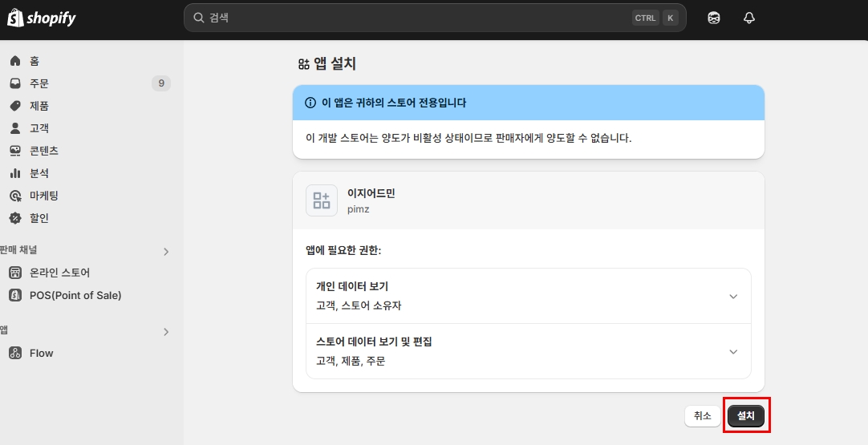Open the notifications bell icon

coord(749,18)
